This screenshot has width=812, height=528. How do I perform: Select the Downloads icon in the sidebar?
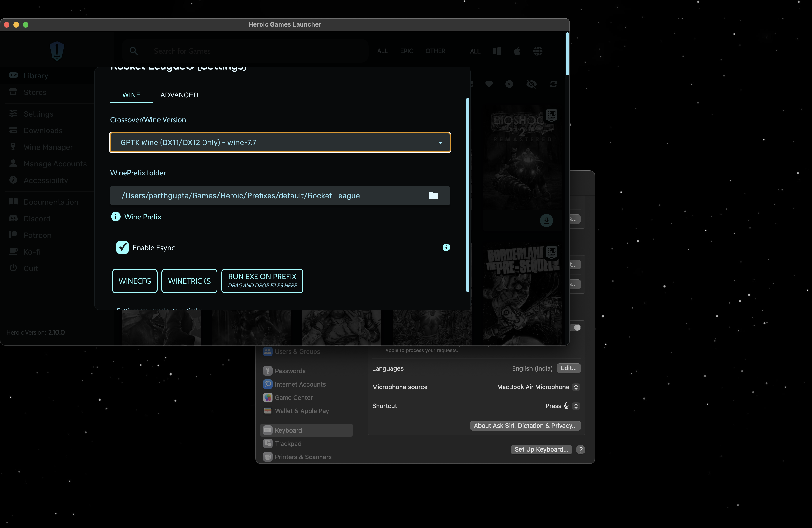click(x=13, y=130)
